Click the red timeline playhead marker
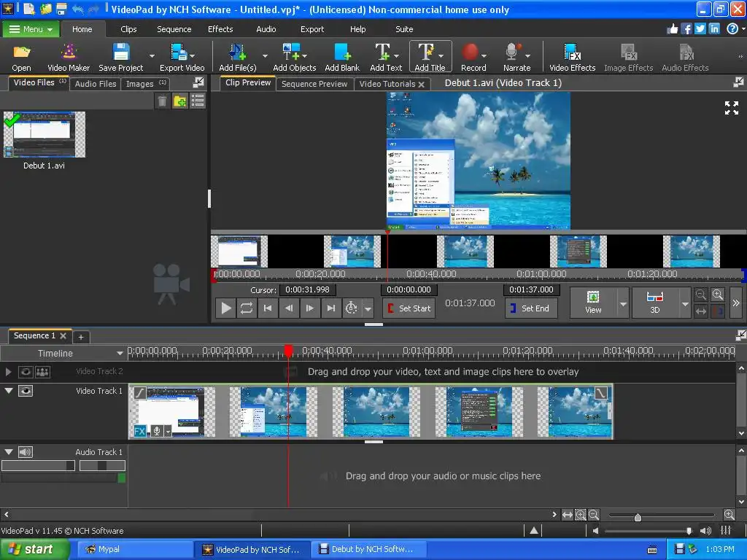This screenshot has width=747, height=560. pyautogui.click(x=288, y=351)
